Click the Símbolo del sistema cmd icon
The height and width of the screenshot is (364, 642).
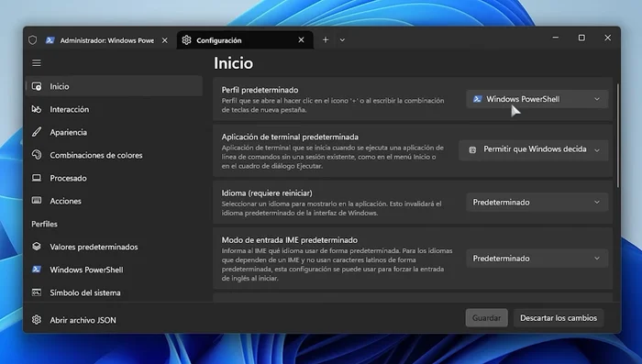pyautogui.click(x=37, y=292)
